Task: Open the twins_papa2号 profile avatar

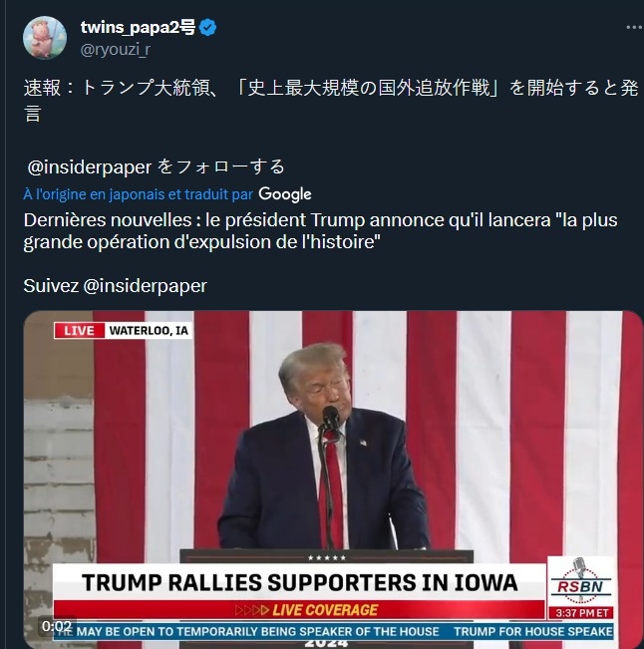Action: pyautogui.click(x=45, y=38)
